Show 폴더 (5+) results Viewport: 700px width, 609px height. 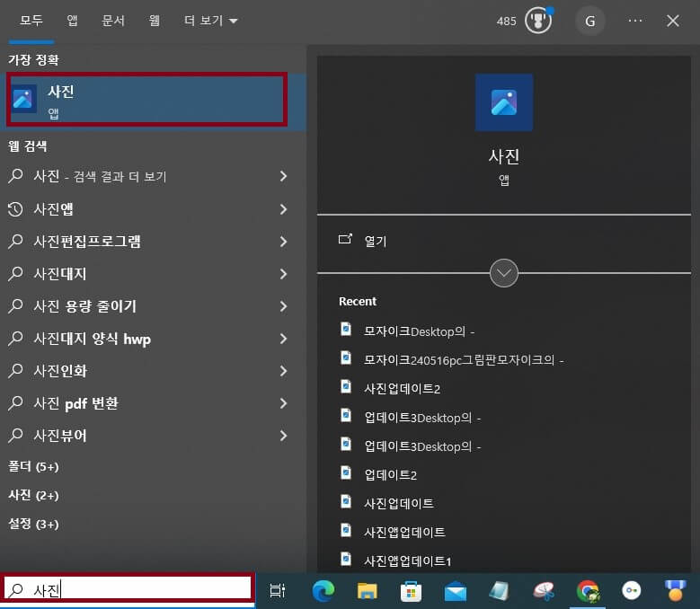pos(33,467)
